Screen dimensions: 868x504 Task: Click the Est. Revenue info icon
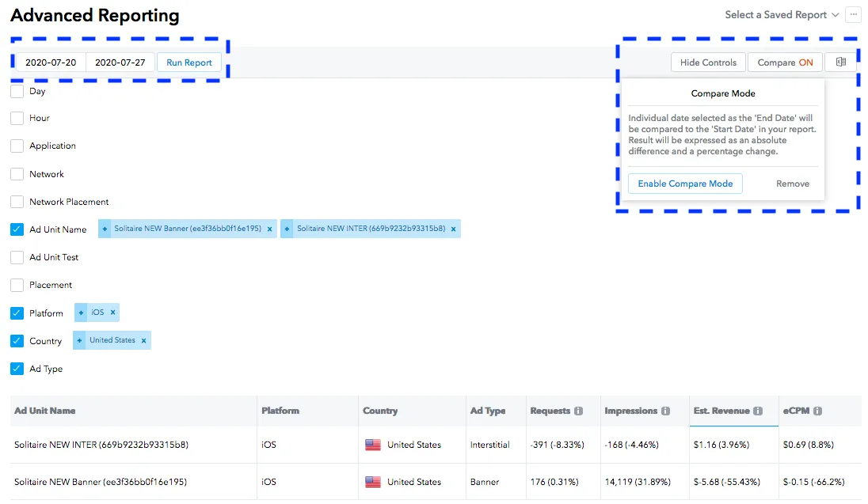pyautogui.click(x=759, y=411)
